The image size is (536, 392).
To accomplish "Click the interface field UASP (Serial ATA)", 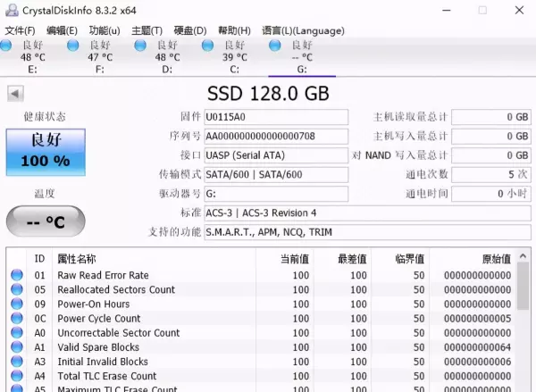I will [x=276, y=155].
